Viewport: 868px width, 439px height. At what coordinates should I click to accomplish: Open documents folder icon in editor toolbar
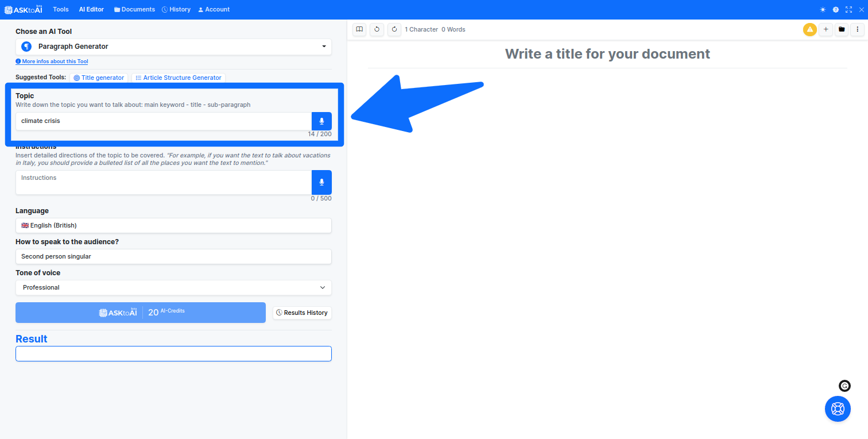(842, 29)
